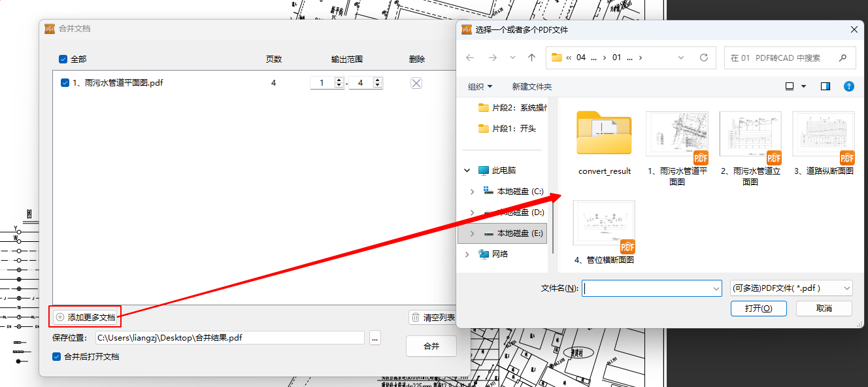
Task: Go up one folder level arrow
Action: pos(532,58)
